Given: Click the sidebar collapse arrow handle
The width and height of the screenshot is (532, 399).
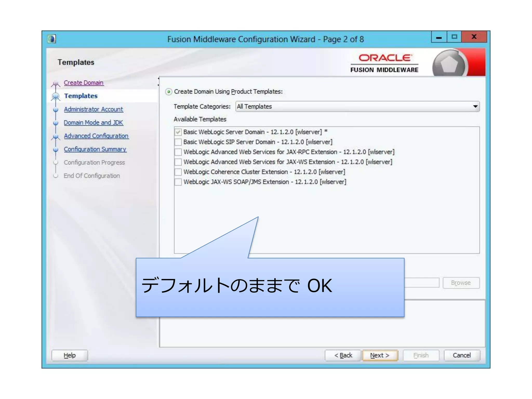Looking at the screenshot, I should (x=158, y=82).
